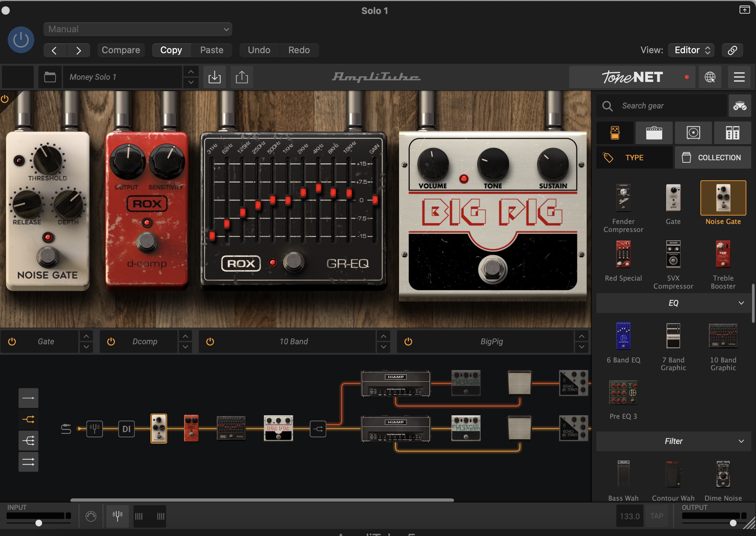Toggle the plugin power button

point(21,40)
